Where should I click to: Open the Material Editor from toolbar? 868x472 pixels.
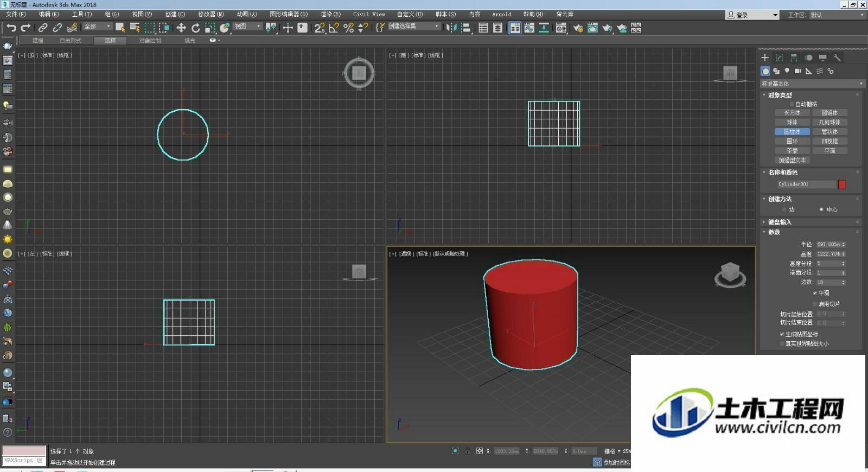pos(561,28)
